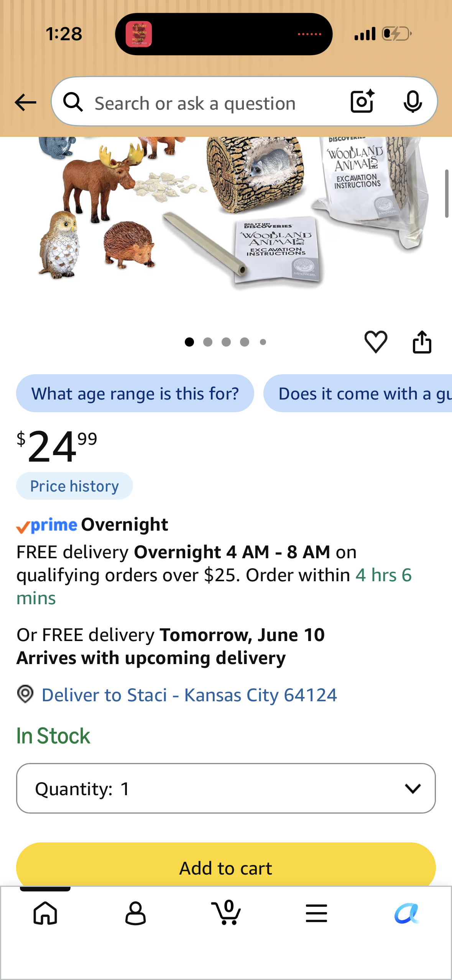Select 'What age range is this for?' chip
The image size is (452, 980).
135,393
